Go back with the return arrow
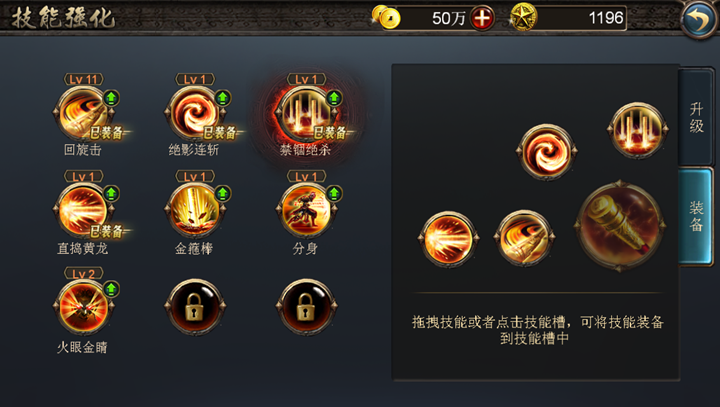The width and height of the screenshot is (720, 407). 699,19
